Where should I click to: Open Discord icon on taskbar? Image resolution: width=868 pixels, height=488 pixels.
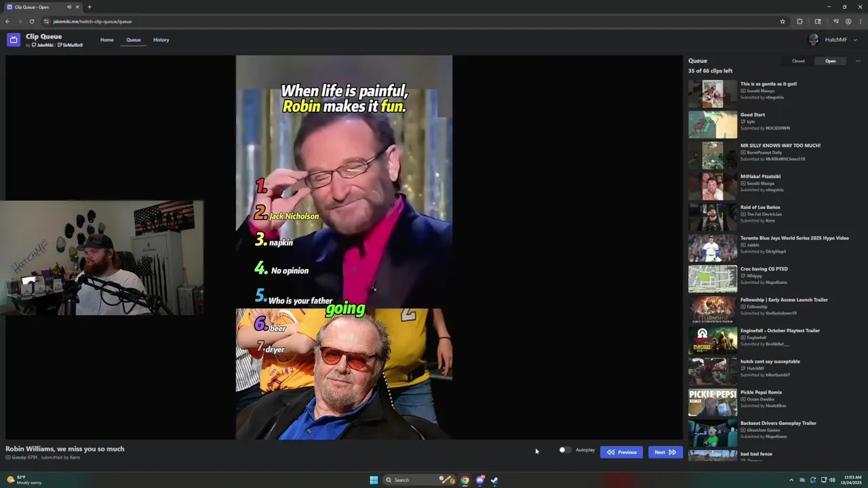(479, 480)
